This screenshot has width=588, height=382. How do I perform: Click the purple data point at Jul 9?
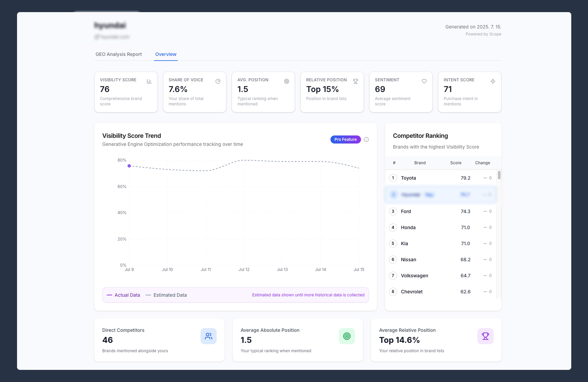pyautogui.click(x=129, y=166)
